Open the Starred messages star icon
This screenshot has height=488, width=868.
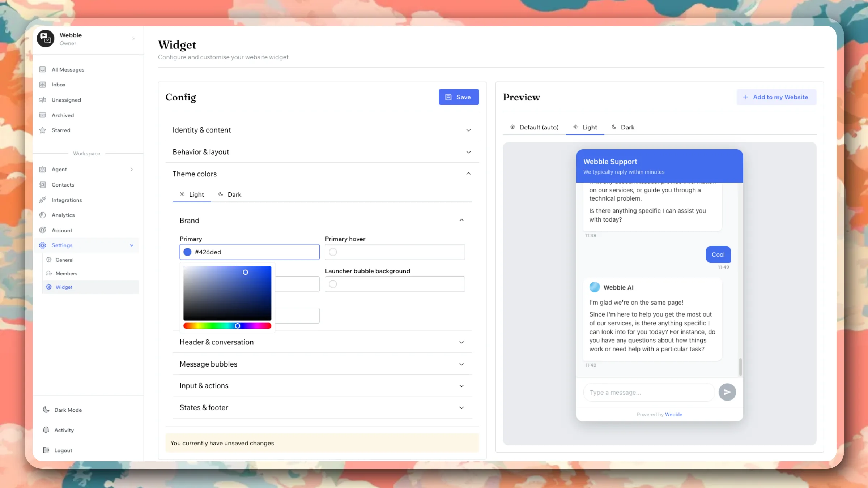43,130
